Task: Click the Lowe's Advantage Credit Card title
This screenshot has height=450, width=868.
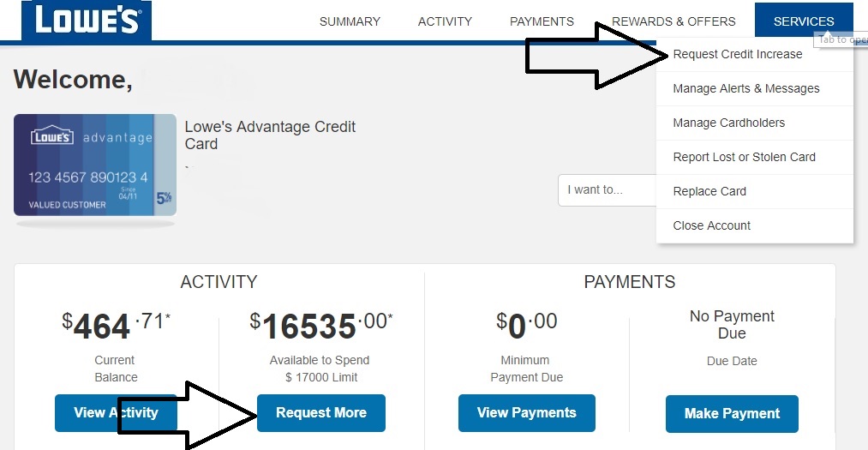Action: [270, 135]
